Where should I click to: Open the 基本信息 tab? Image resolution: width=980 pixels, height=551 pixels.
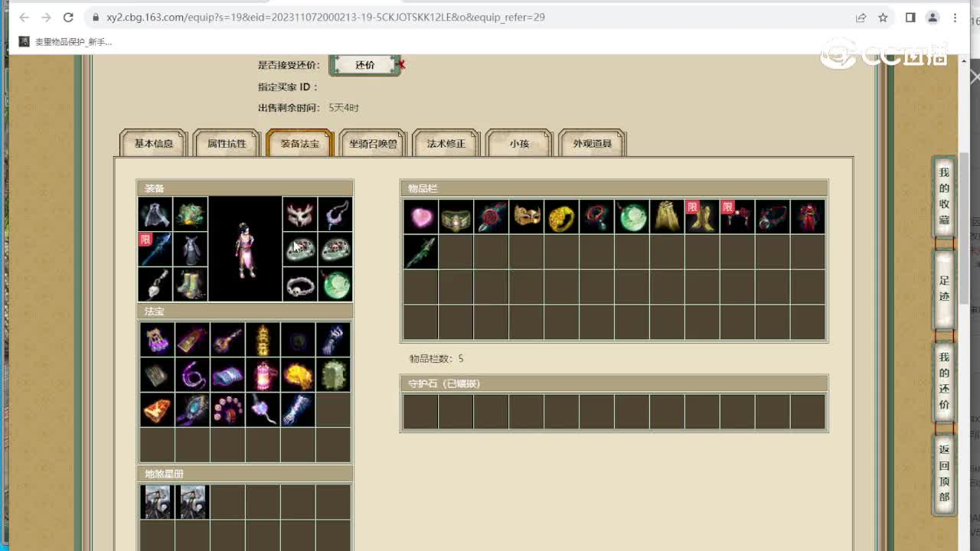coord(153,144)
